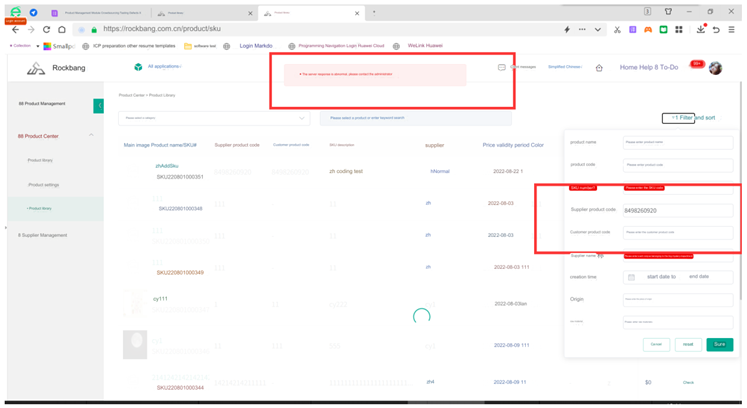
Task: Click the browser refresh icon
Action: click(x=46, y=30)
